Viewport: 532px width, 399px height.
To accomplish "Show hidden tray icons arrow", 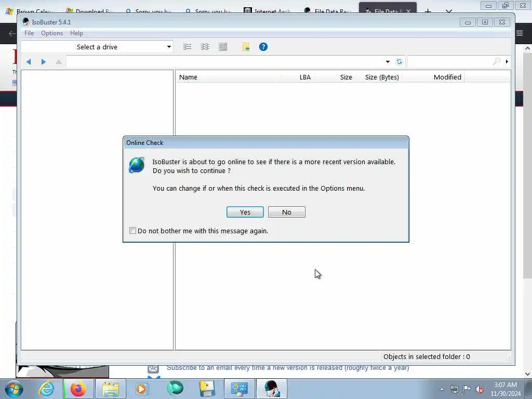I will coord(442,389).
